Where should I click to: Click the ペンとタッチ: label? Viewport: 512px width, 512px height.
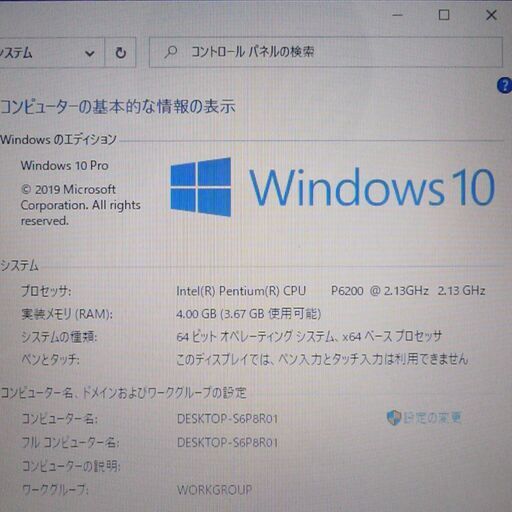pos(50,359)
